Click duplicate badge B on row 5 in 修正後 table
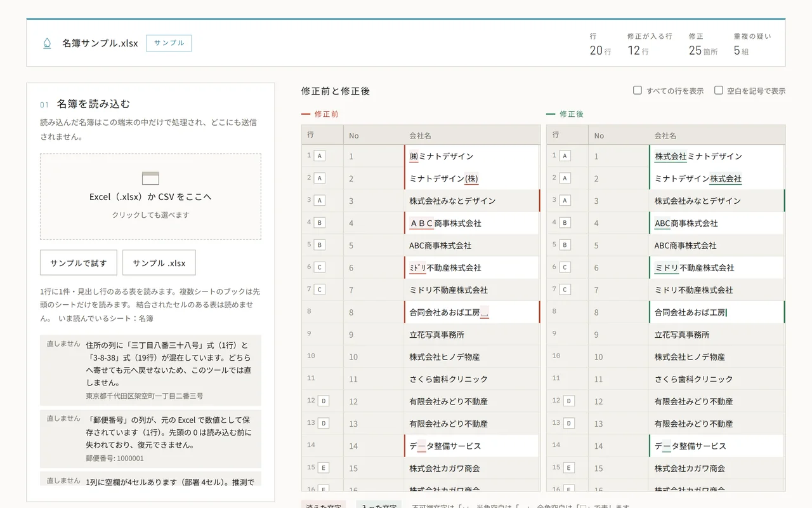The height and width of the screenshot is (508, 812). click(x=565, y=245)
